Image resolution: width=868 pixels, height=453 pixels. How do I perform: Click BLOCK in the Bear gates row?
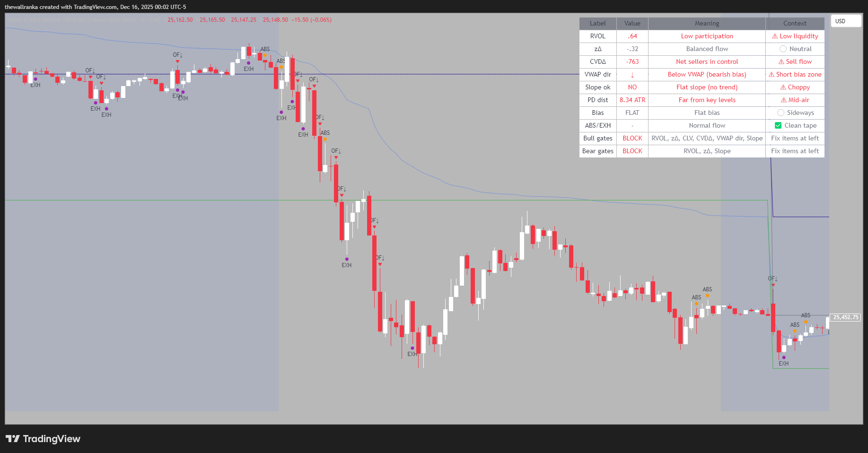coord(632,151)
